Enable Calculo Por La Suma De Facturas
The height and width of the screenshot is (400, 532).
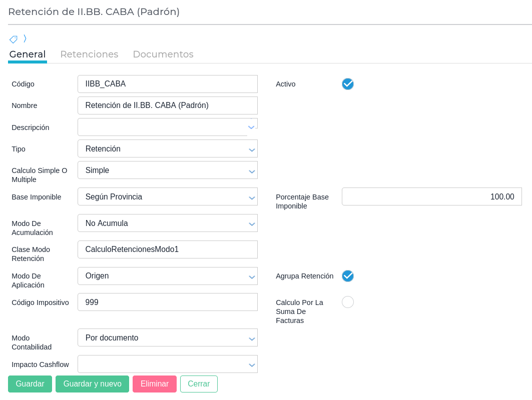(348, 302)
